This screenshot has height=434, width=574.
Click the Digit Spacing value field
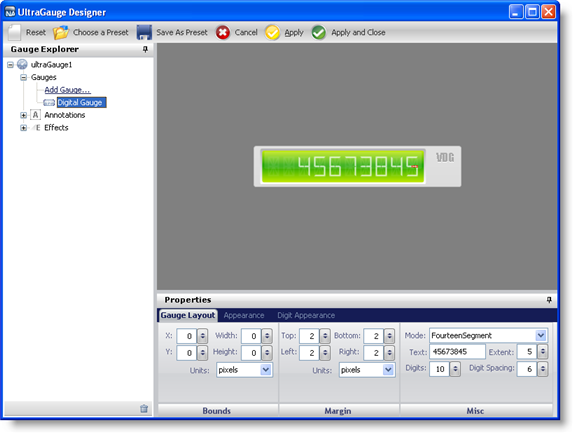click(x=528, y=368)
